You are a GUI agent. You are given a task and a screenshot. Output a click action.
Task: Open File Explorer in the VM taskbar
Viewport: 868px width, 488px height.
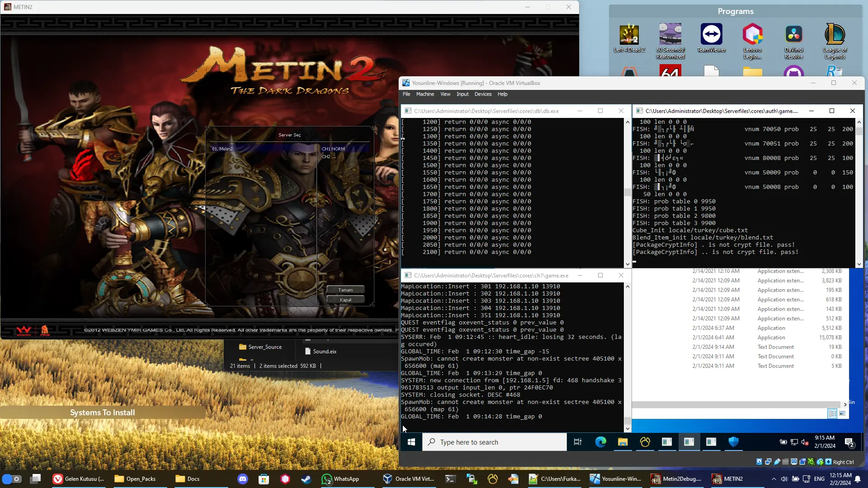tap(623, 442)
